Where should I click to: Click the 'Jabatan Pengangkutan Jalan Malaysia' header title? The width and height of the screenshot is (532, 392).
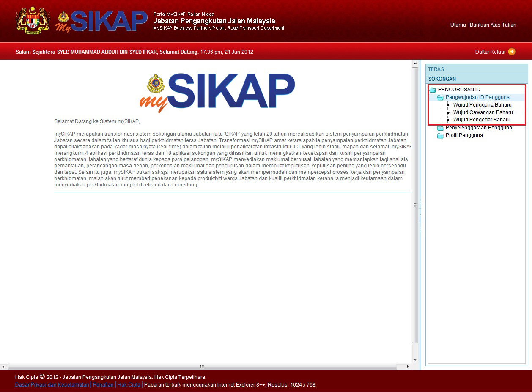pyautogui.click(x=214, y=21)
